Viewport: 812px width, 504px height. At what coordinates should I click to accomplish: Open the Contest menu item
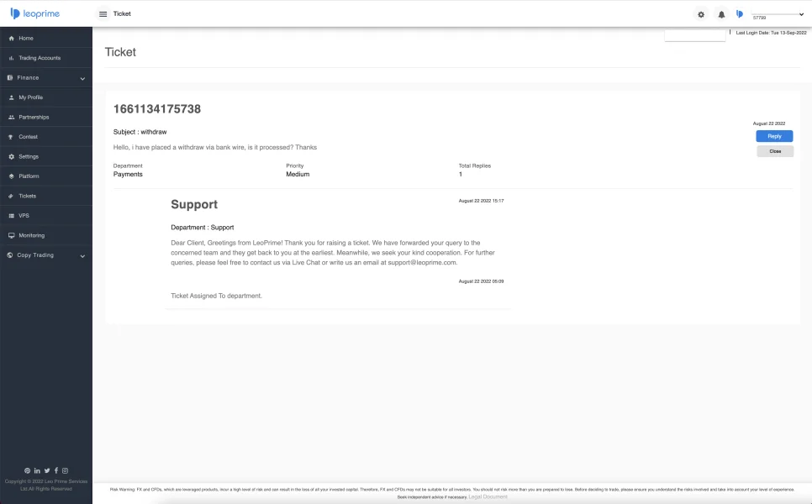pos(28,137)
